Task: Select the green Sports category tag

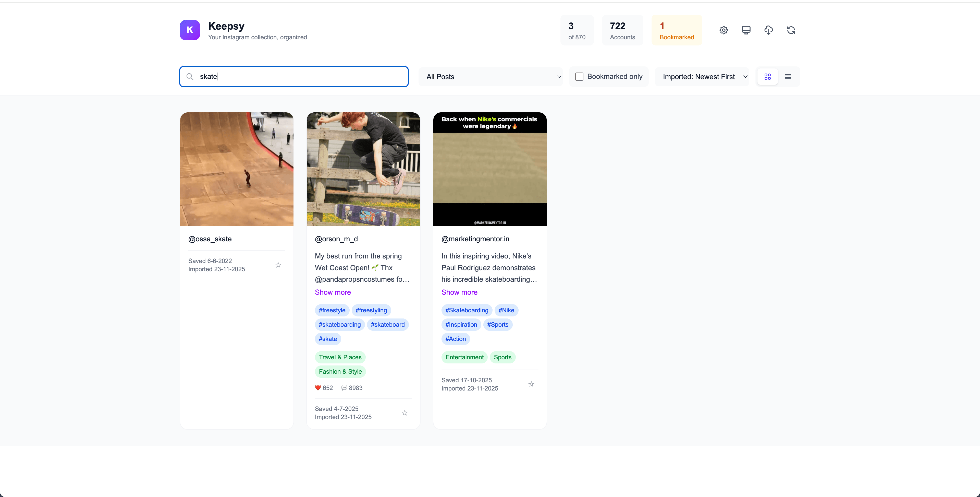Action: tap(503, 357)
